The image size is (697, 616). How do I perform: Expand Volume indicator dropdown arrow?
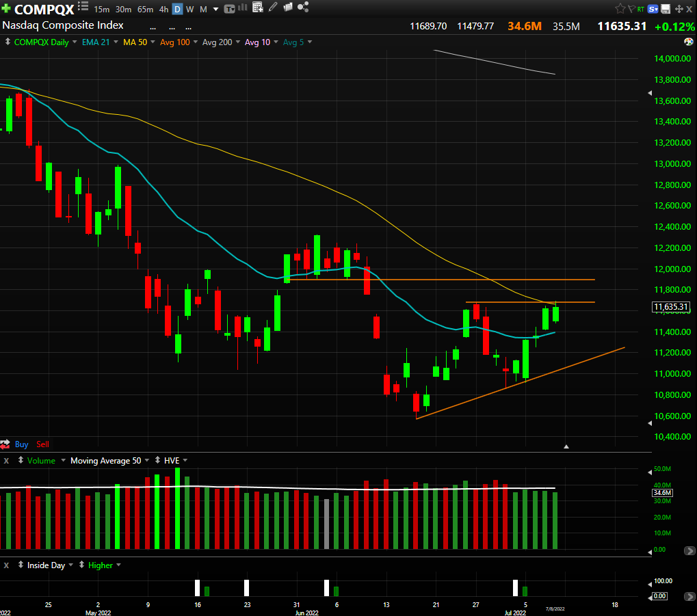tap(63, 460)
